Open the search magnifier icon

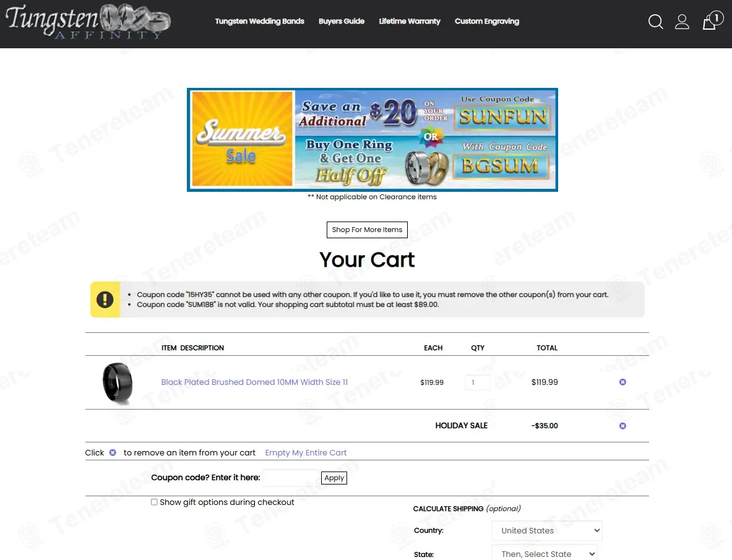pyautogui.click(x=655, y=22)
